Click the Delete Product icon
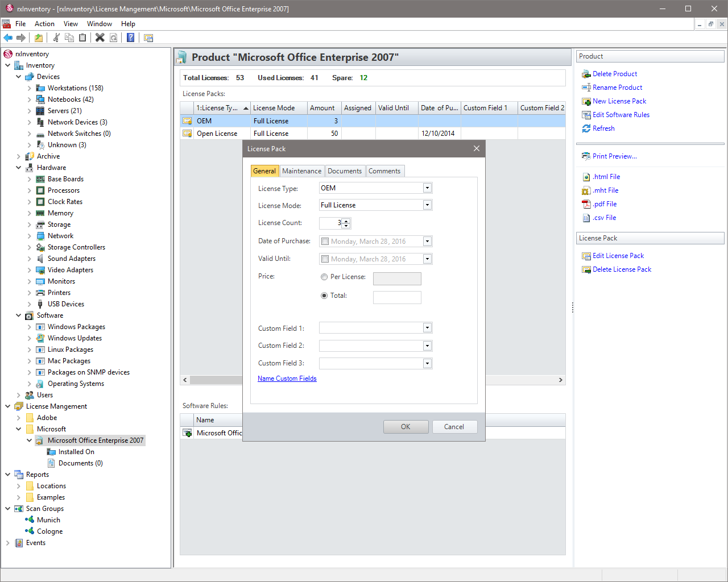This screenshot has height=582, width=728. [x=586, y=74]
